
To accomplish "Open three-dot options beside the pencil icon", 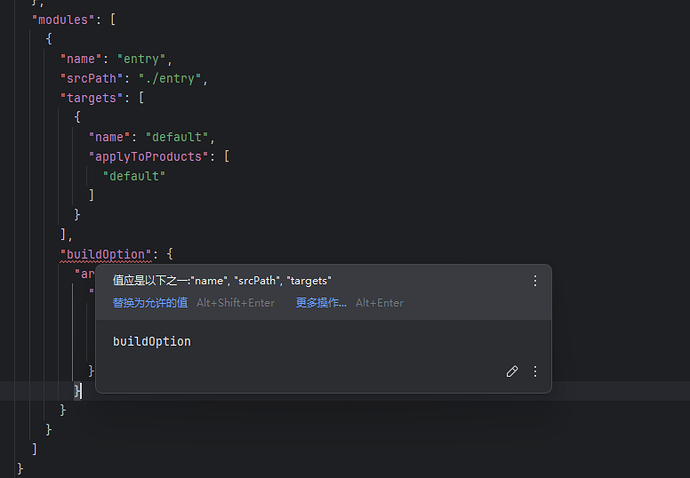I will [535, 371].
